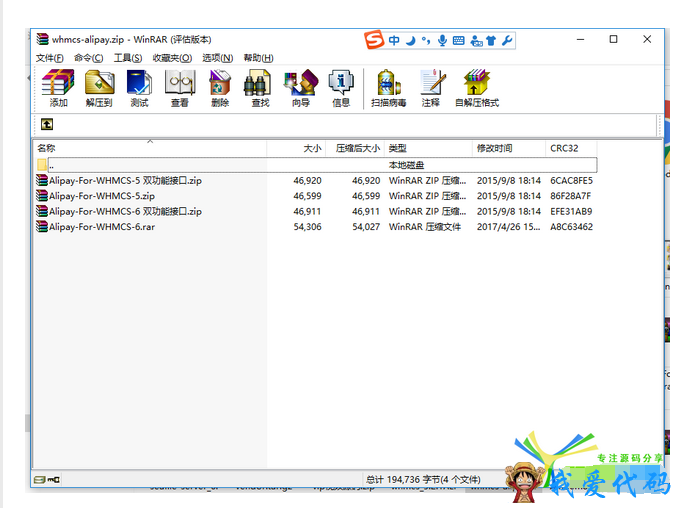Minimize the WinRAR window
Viewport: 688px width, 508px height.
(x=580, y=39)
